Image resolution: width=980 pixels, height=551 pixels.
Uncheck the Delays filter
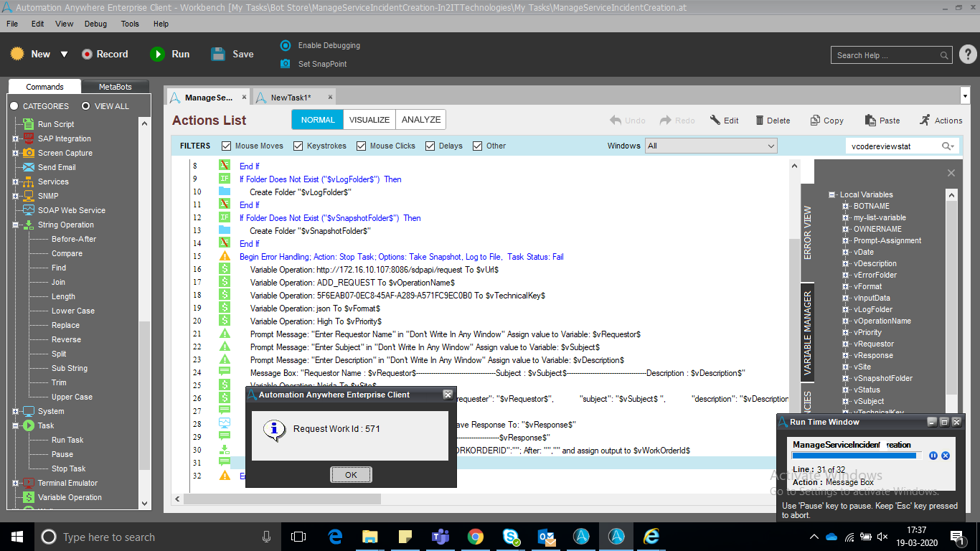click(430, 146)
